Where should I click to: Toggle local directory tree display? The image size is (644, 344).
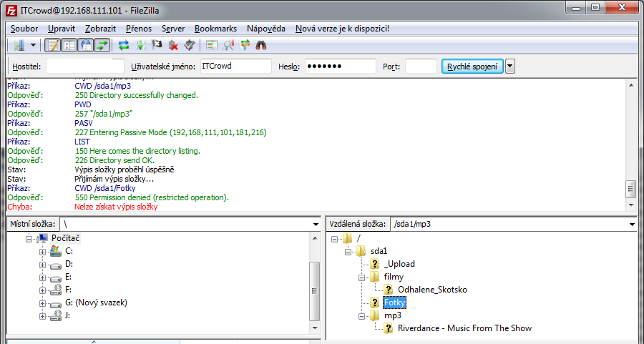[69, 45]
